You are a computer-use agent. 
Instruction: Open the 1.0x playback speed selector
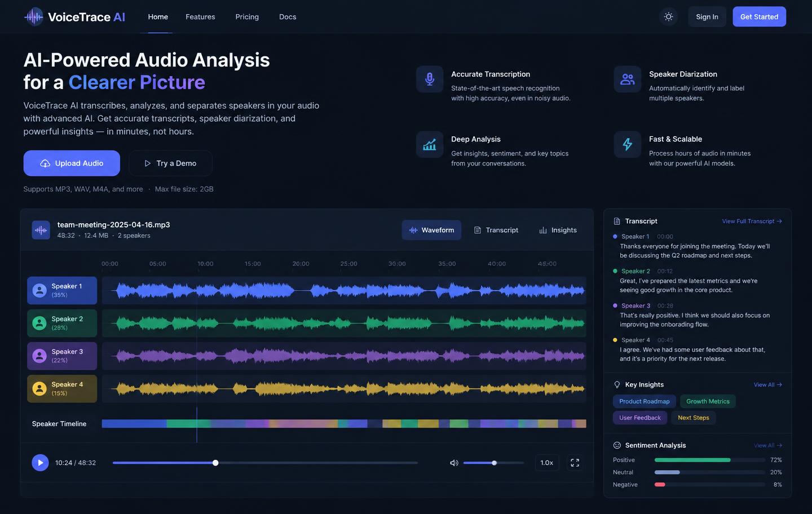(x=546, y=463)
